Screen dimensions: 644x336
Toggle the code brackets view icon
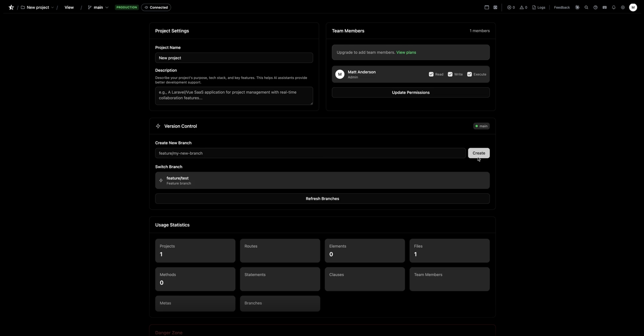point(496,7)
